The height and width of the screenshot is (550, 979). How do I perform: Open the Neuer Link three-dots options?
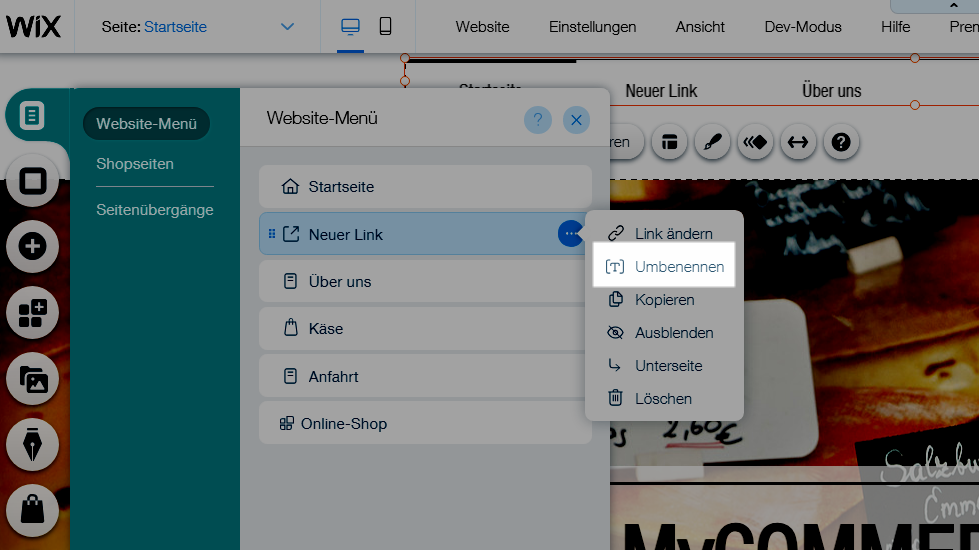point(569,234)
